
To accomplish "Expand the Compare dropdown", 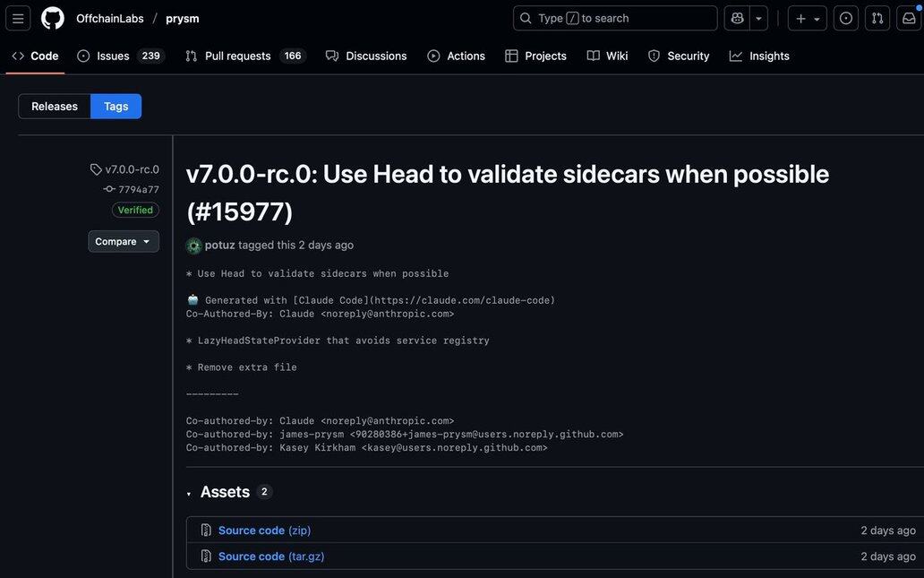I will tap(124, 241).
